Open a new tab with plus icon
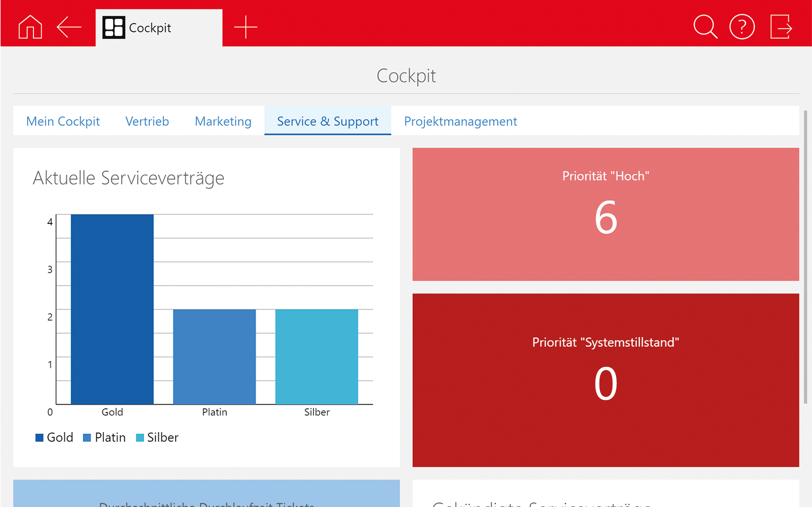Screen dimensions: 812x507 coord(246,27)
